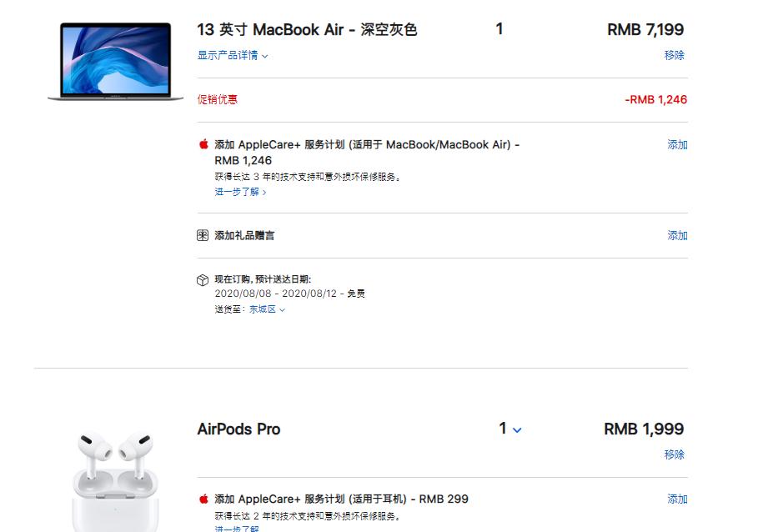Screen dimensions: 758x532
Task: Click the MacBook Air product title
Action: tap(304, 29)
